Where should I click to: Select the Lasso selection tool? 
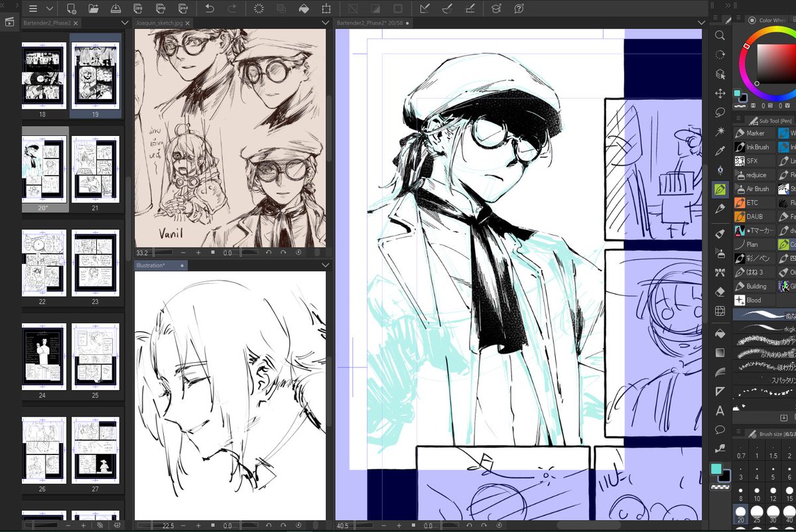pyautogui.click(x=720, y=113)
